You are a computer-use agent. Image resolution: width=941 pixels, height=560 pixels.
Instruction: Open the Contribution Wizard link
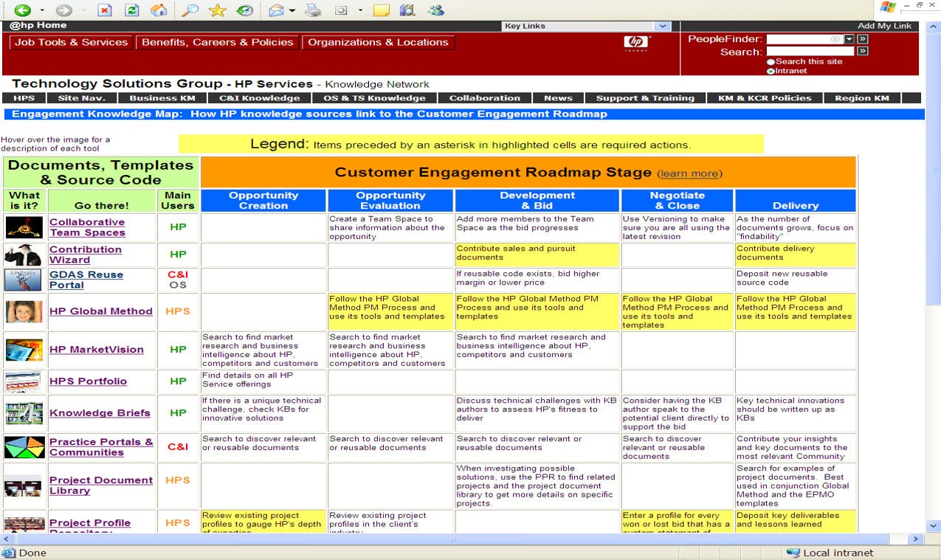click(x=86, y=255)
